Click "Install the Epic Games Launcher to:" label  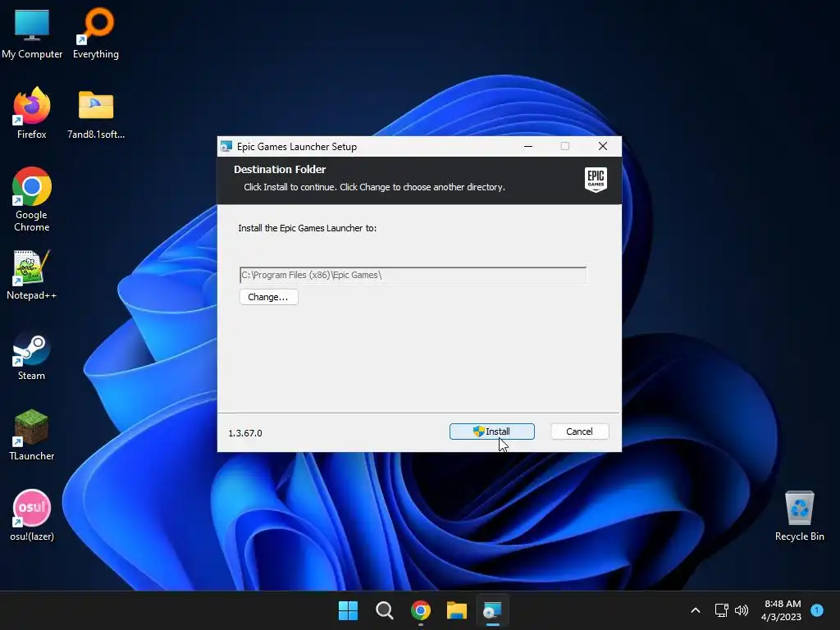(308, 228)
